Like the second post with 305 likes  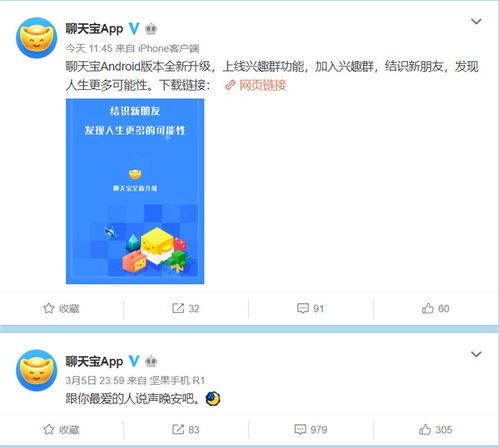435,429
